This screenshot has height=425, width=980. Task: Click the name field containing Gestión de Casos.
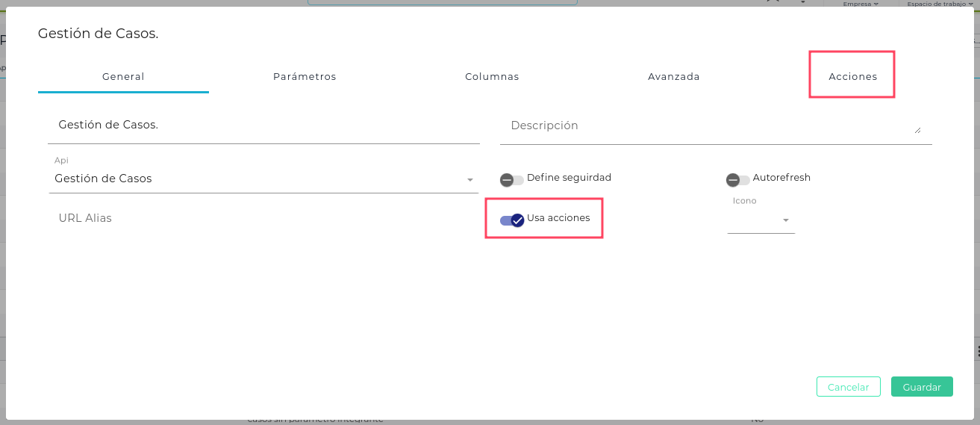point(261,125)
